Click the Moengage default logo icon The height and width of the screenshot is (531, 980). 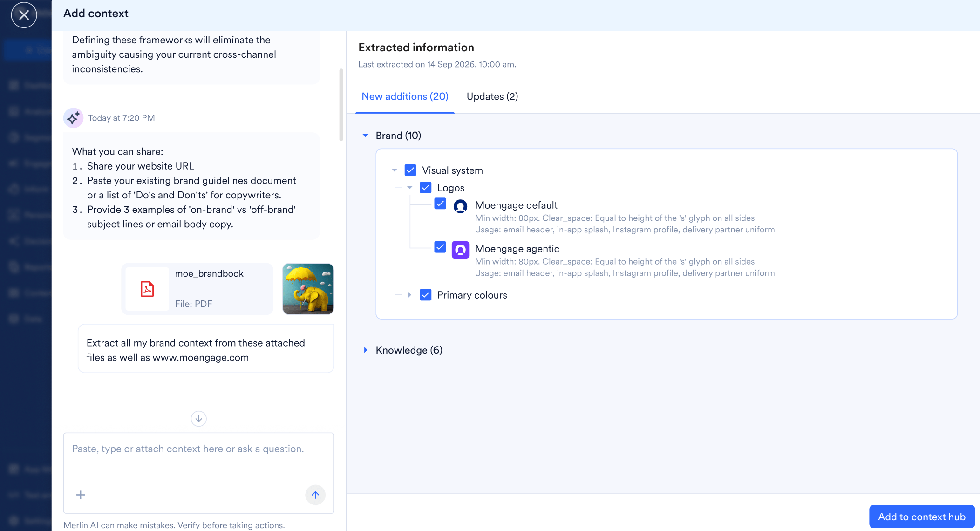coord(460,206)
